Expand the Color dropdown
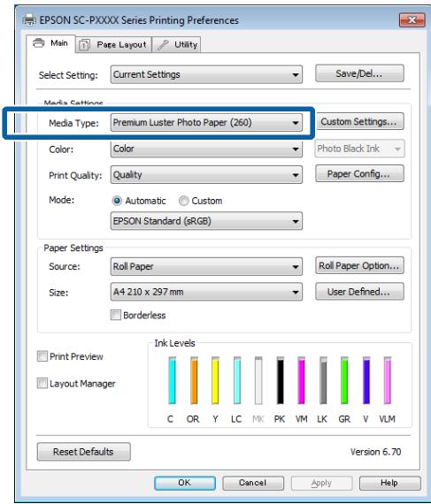The image size is (431, 504). pos(206,149)
